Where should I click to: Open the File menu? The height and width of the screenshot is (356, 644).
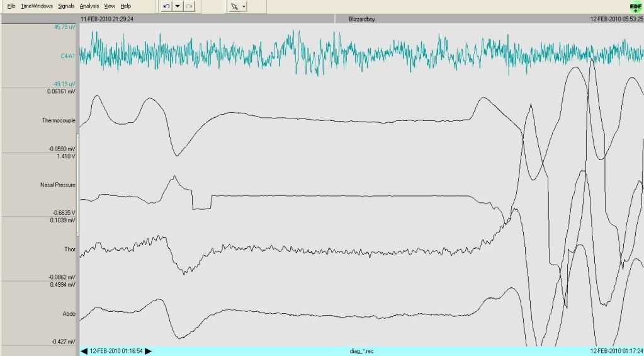pyautogui.click(x=11, y=6)
